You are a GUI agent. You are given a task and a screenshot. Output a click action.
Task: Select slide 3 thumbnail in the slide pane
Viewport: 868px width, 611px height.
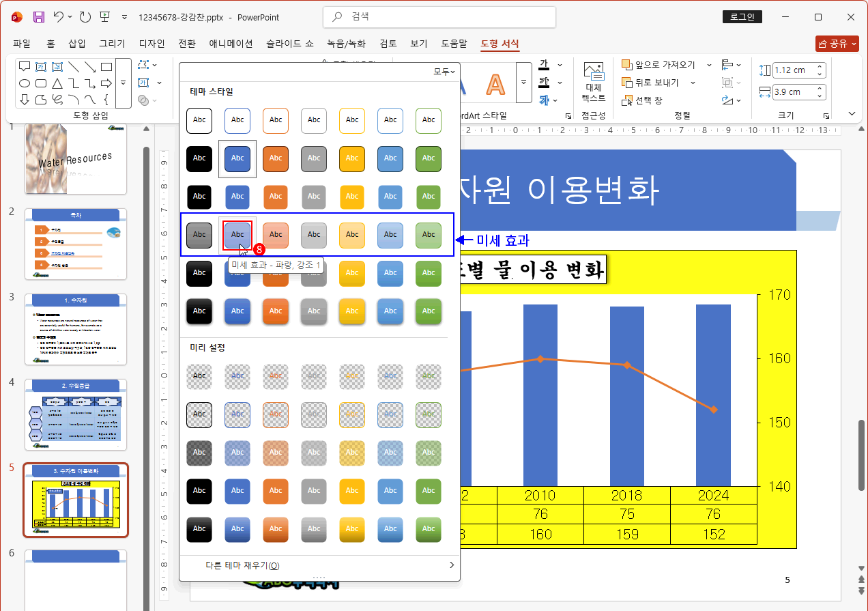point(76,330)
